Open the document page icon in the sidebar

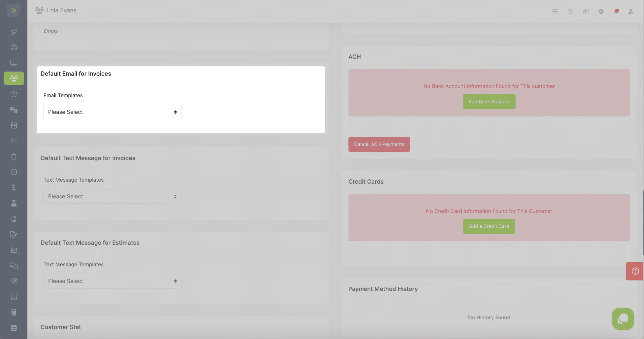pyautogui.click(x=14, y=219)
